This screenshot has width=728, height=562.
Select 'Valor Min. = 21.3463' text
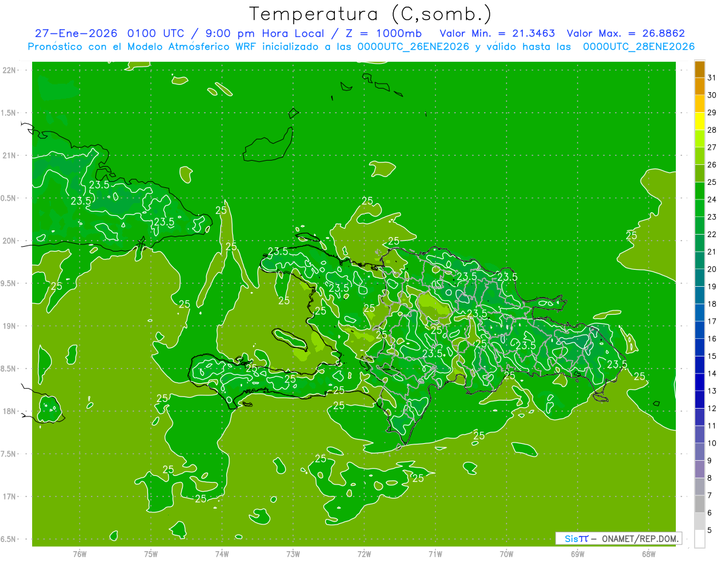pos(497,33)
